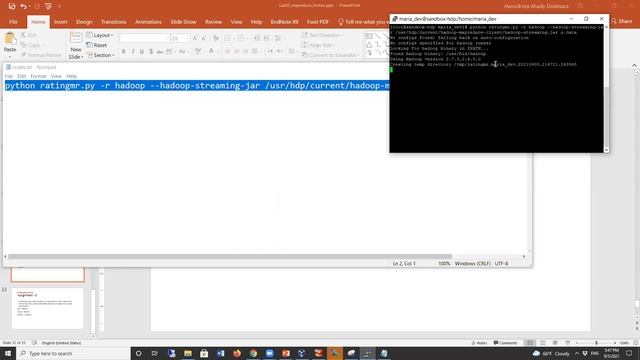The width and height of the screenshot is (640, 360).
Task: Switch to the Design ribbon tab
Action: [84, 22]
